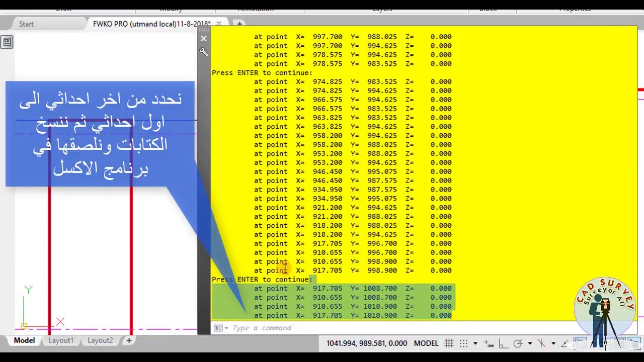The height and width of the screenshot is (362, 644).
Task: Toggle polar tracking icon
Action: pos(518,343)
